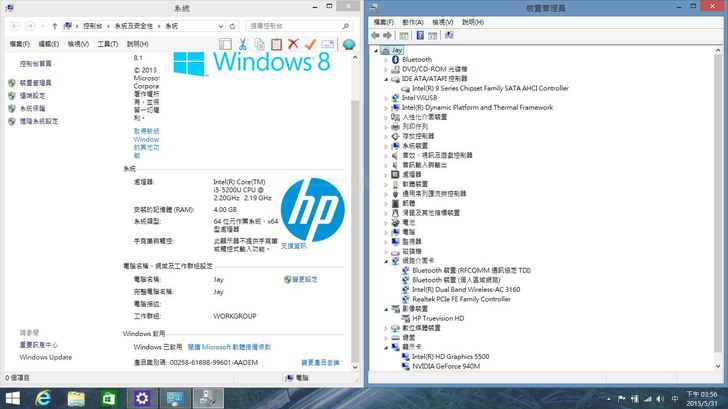The width and height of the screenshot is (728, 409).
Task: Click the clipboard Paste toolbar icon
Action: pos(276,44)
